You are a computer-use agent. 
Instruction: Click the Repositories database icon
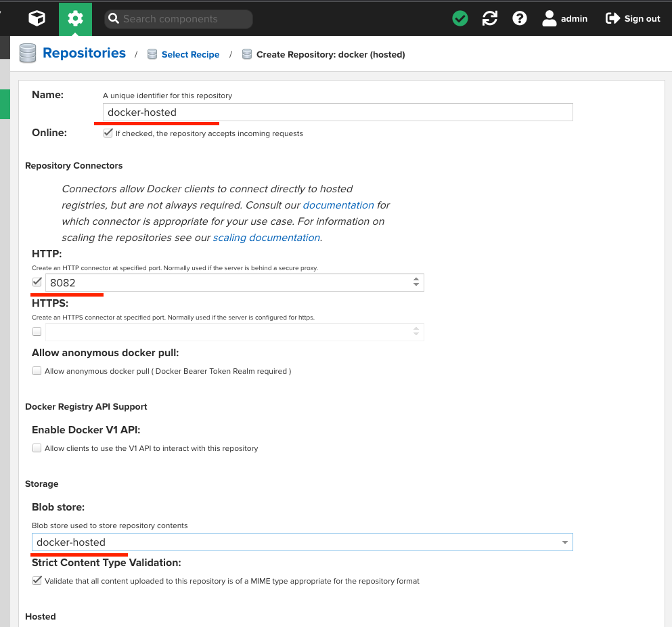[28, 53]
